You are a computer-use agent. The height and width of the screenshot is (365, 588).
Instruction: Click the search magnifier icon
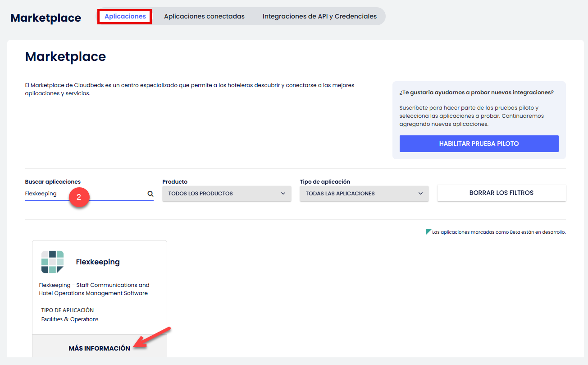coord(150,194)
